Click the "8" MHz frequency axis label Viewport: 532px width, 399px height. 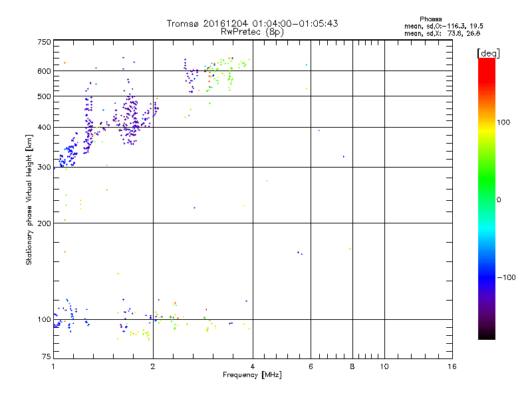(x=352, y=366)
